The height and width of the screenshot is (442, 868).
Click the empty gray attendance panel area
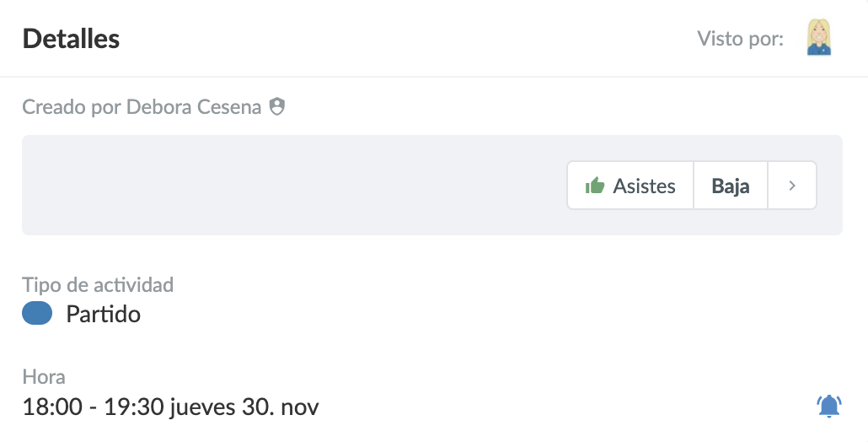287,186
